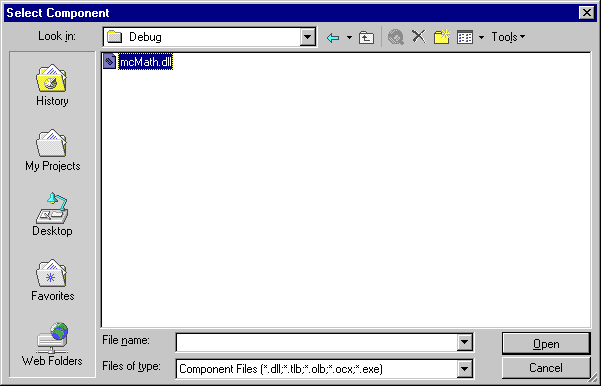Go to My Projects location
Image resolution: width=601 pixels, height=386 pixels.
tap(53, 150)
